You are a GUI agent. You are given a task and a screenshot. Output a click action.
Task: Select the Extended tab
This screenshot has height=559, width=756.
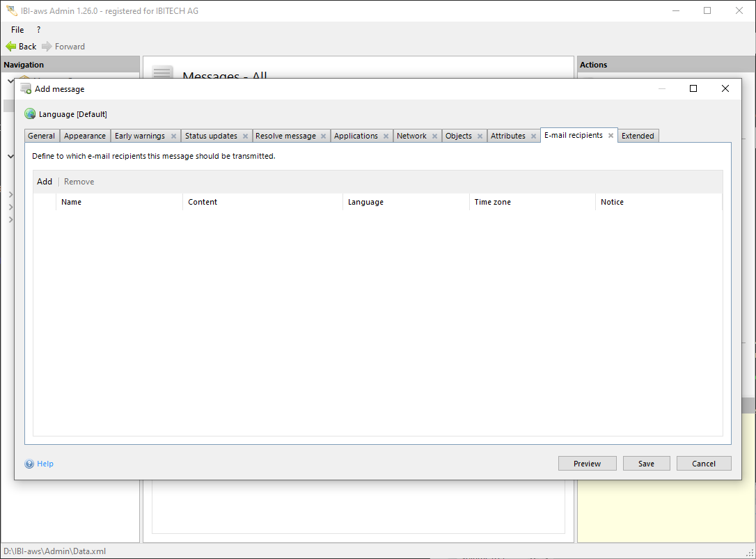coord(638,136)
